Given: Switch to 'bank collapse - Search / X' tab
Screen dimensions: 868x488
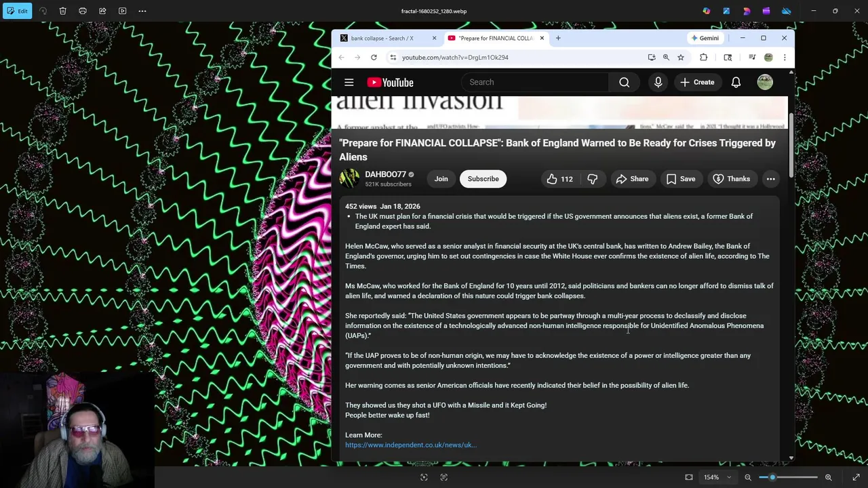Looking at the screenshot, I should click(x=382, y=38).
